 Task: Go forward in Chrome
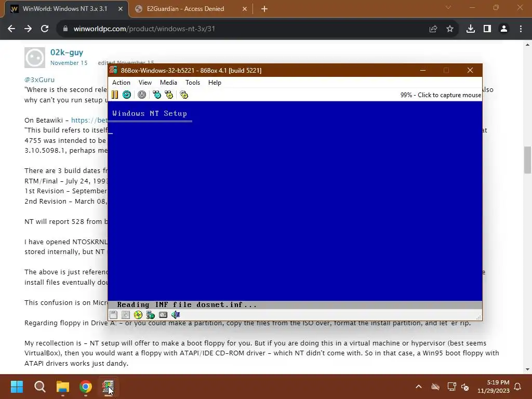[28, 29]
